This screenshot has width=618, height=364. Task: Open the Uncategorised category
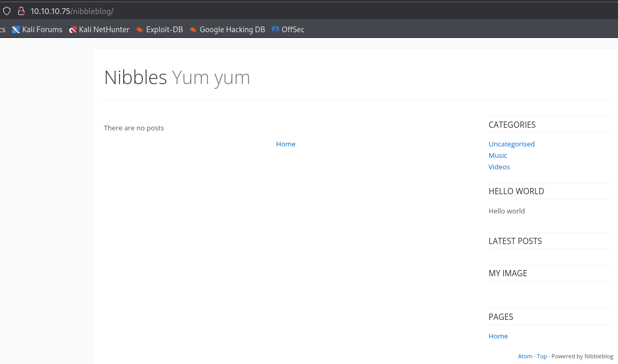point(511,144)
